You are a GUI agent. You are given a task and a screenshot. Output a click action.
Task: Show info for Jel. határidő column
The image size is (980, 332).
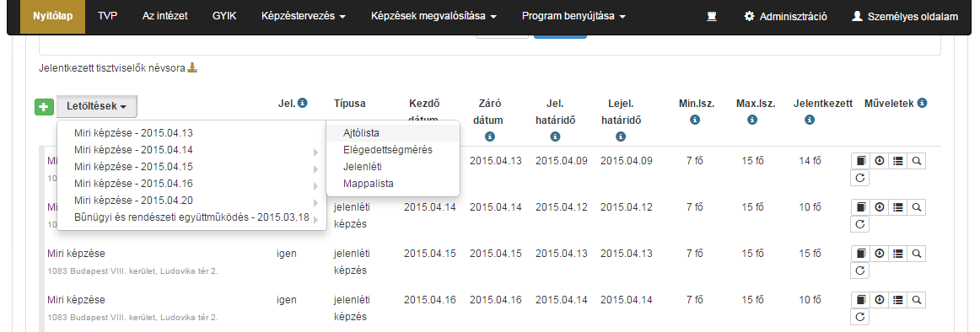click(555, 136)
